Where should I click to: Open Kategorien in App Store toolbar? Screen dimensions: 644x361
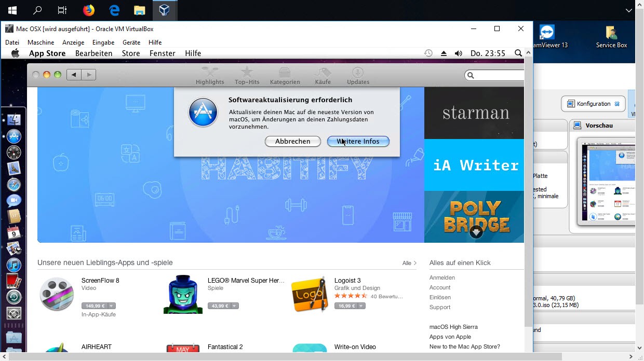pyautogui.click(x=285, y=76)
